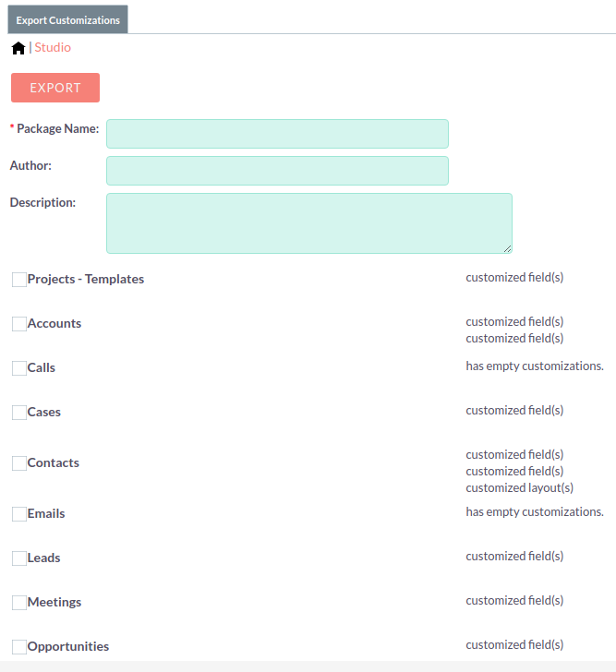Enable the Meetings checkbox
The height and width of the screenshot is (672, 616).
[x=19, y=603]
